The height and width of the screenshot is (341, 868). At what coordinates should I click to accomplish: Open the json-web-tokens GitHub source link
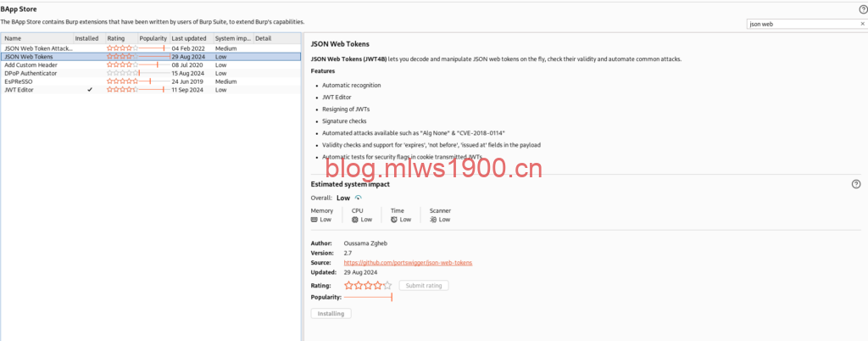tap(408, 262)
